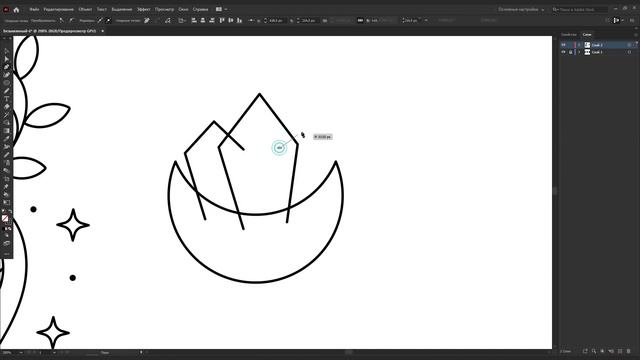Open the Окно menu
This screenshot has height=360, width=640.
[183, 9]
